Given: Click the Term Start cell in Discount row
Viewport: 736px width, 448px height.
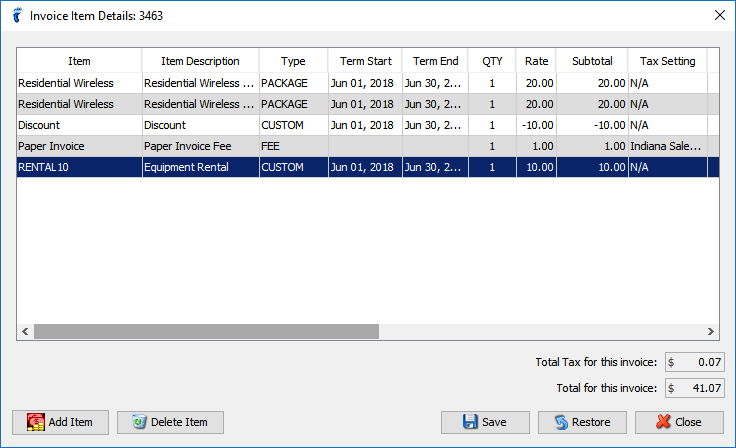Looking at the screenshot, I should coord(366,125).
